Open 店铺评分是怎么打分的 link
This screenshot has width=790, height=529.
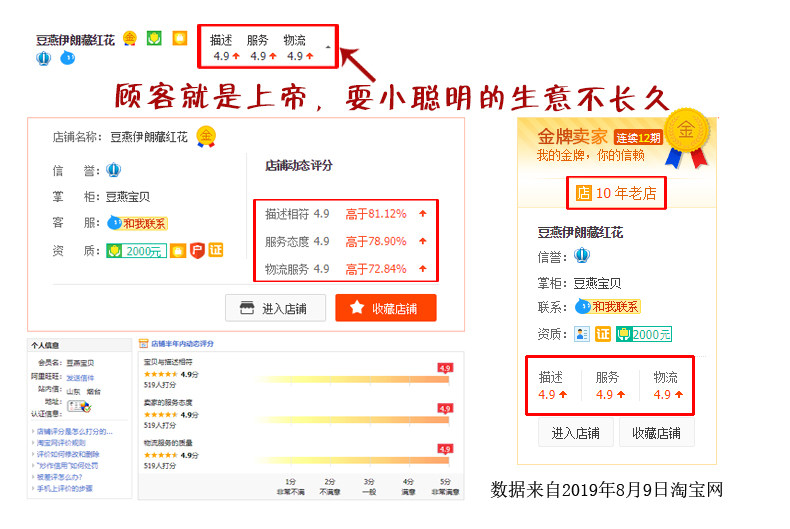[x=75, y=432]
